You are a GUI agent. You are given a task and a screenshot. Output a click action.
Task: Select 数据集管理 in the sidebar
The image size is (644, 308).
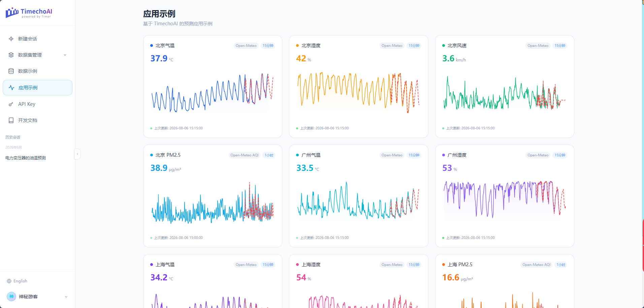pos(37,55)
